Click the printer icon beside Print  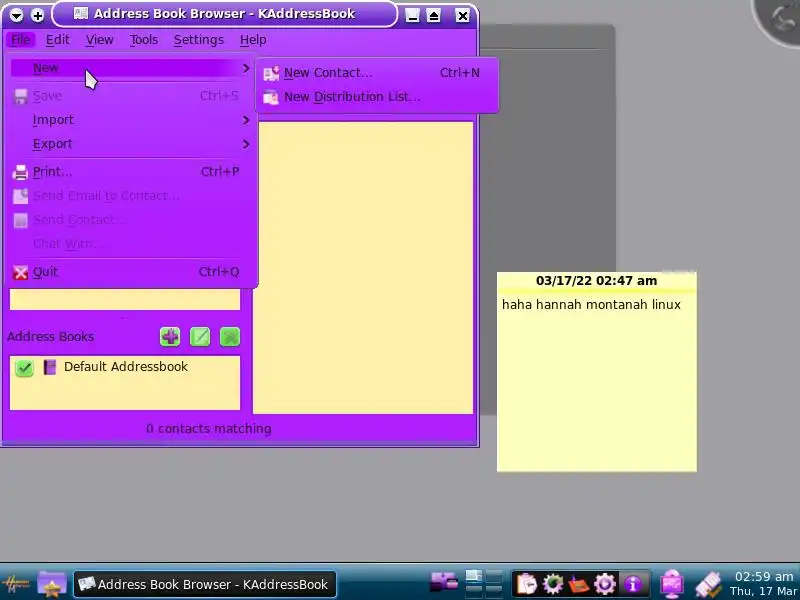[20, 172]
